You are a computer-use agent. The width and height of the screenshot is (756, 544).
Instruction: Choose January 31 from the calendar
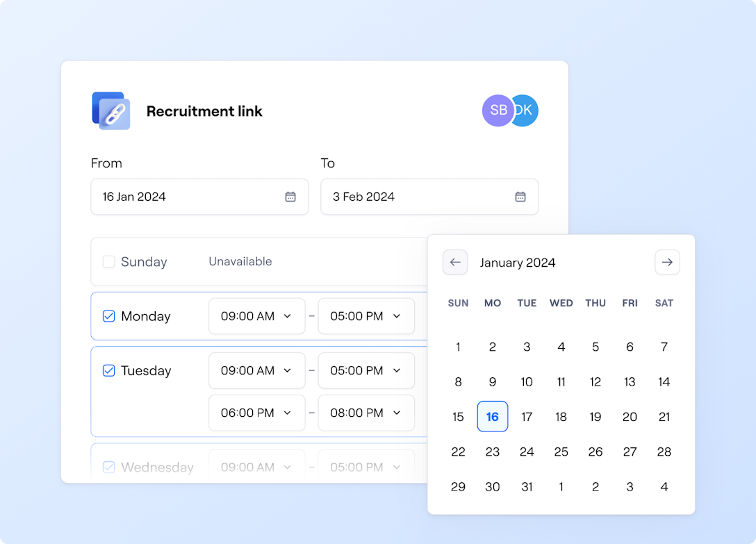[527, 486]
